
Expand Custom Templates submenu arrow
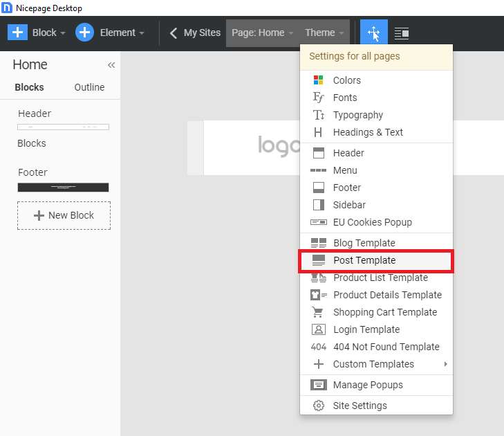(445, 364)
